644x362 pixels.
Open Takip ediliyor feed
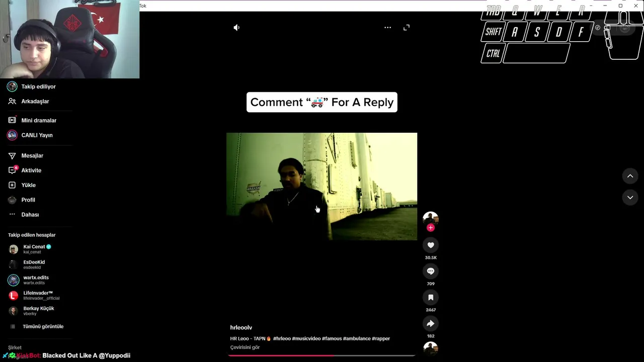click(x=39, y=86)
